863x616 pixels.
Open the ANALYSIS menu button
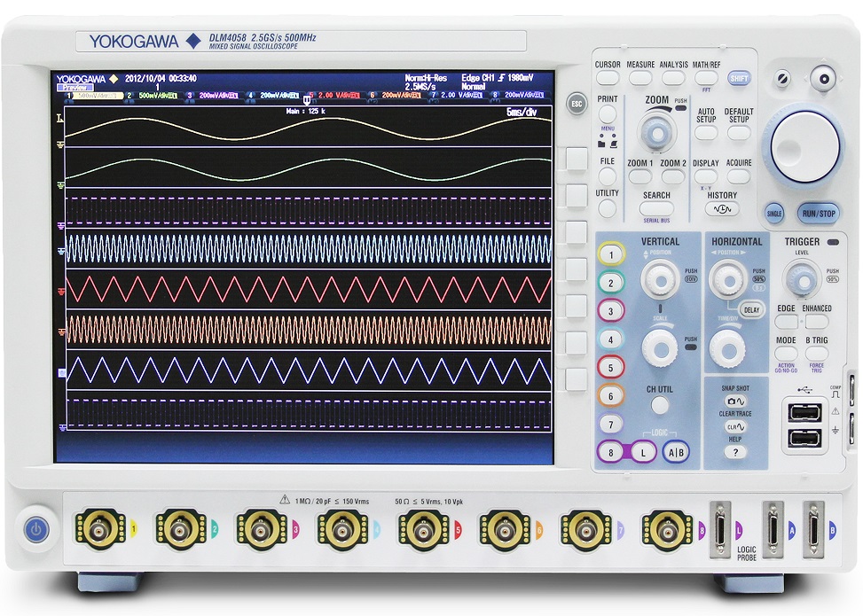pos(673,78)
